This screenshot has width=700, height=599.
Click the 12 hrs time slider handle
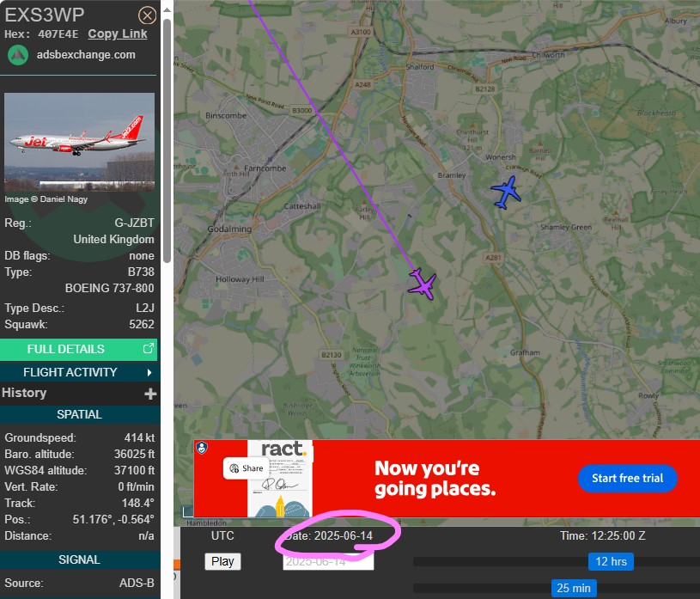611,561
